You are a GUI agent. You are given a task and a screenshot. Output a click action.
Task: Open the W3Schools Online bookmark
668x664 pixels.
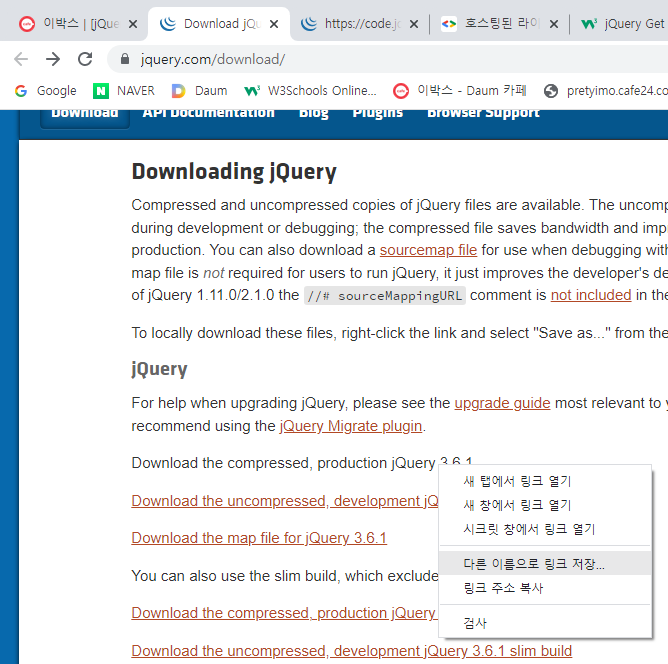click(x=311, y=91)
